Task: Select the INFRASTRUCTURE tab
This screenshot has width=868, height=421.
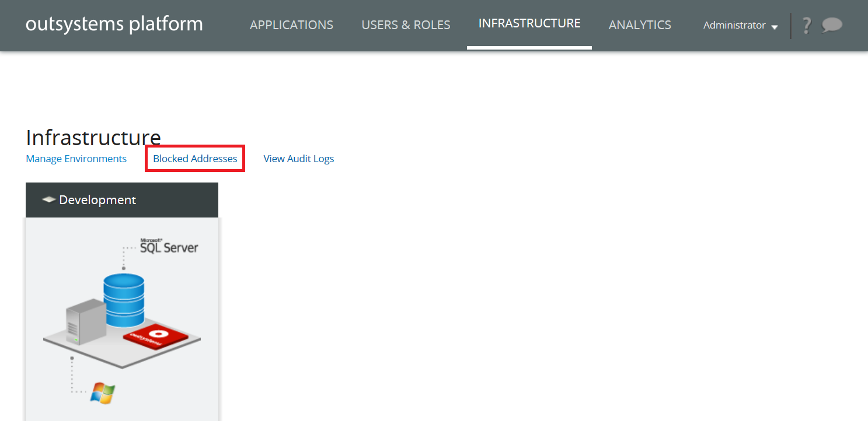Action: (529, 23)
